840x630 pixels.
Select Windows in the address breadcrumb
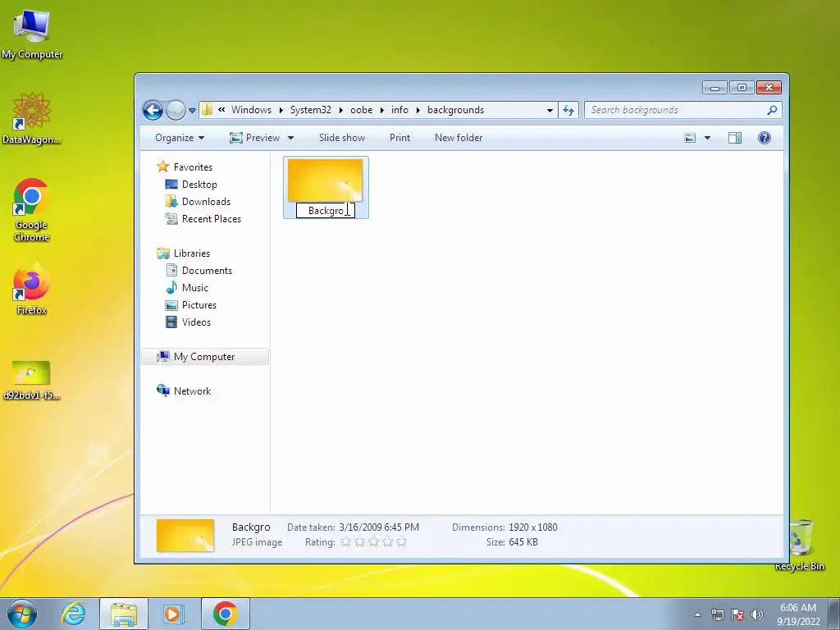point(251,110)
